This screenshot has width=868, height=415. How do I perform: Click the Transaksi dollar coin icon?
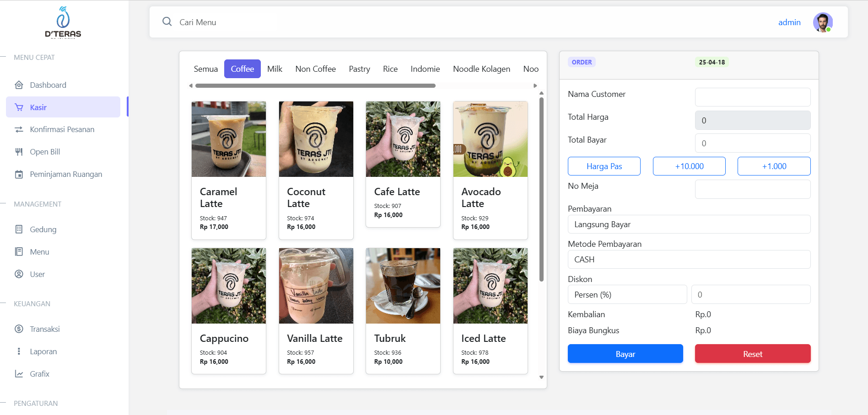click(x=19, y=329)
